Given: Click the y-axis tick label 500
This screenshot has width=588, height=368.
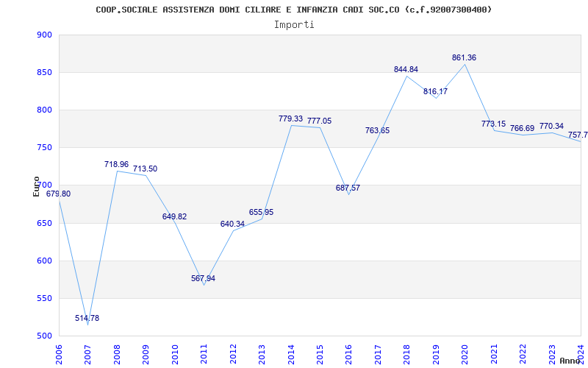Looking at the screenshot, I should click(x=44, y=336).
